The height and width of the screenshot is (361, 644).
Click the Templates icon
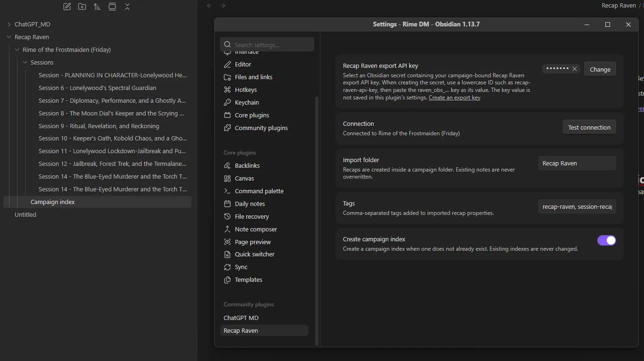227,280
